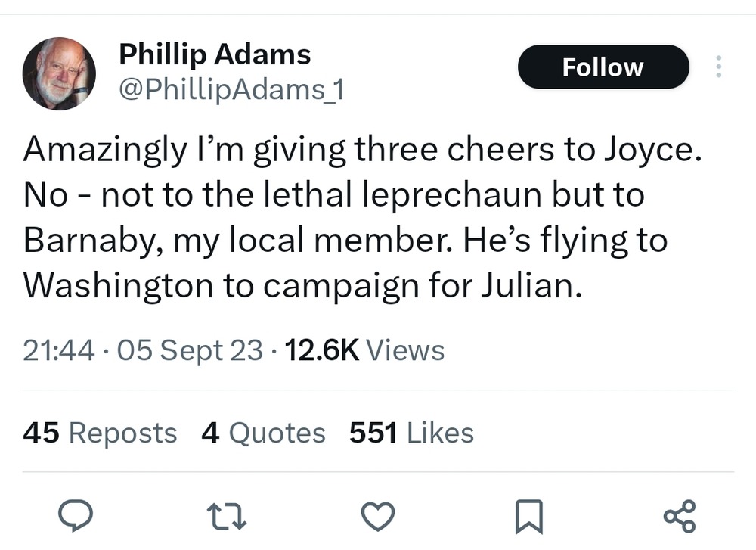This screenshot has width=756, height=550.
Task: View the 45 Reposts list
Action: 100,433
